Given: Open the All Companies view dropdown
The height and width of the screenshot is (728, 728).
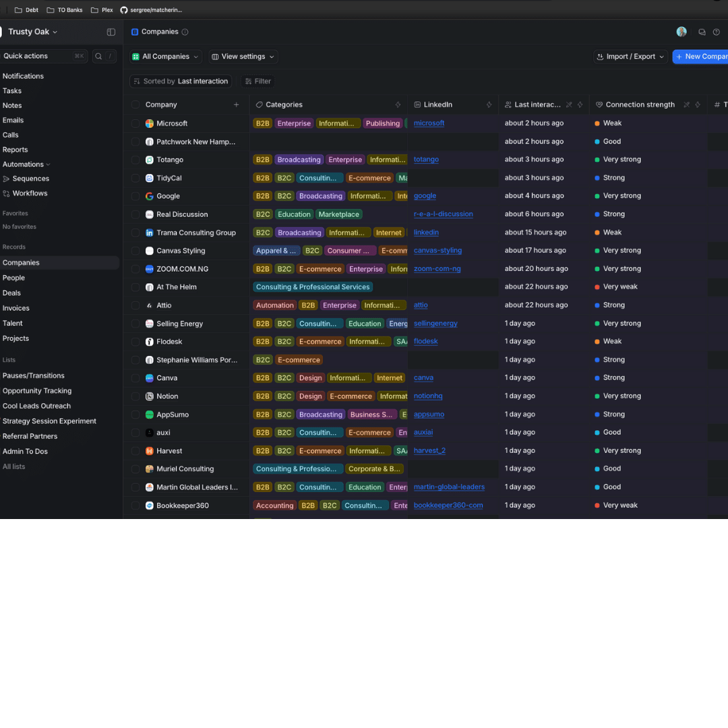Looking at the screenshot, I should tap(166, 57).
